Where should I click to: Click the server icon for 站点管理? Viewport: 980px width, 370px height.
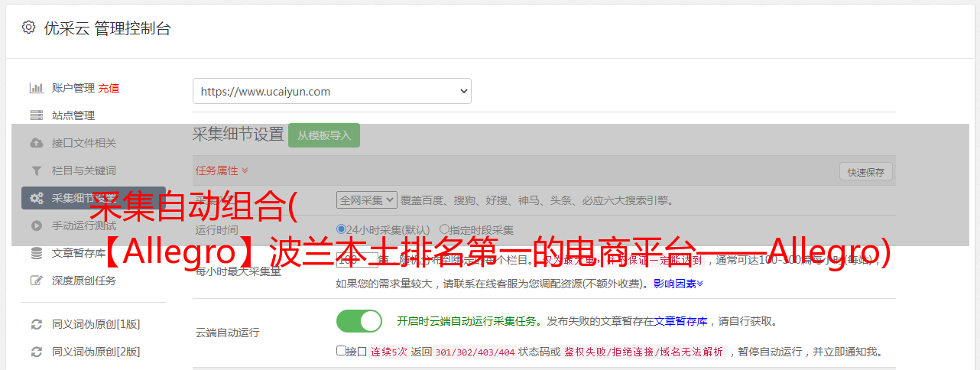[x=36, y=115]
